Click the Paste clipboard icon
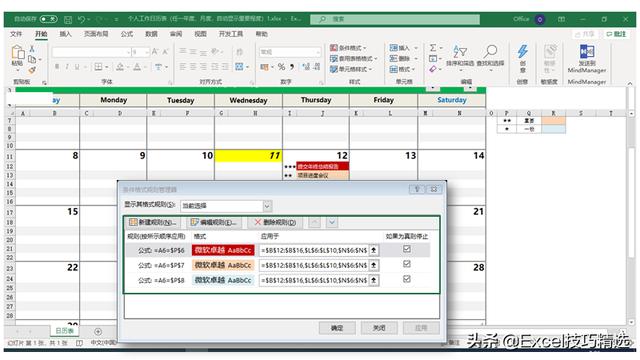 17,53
